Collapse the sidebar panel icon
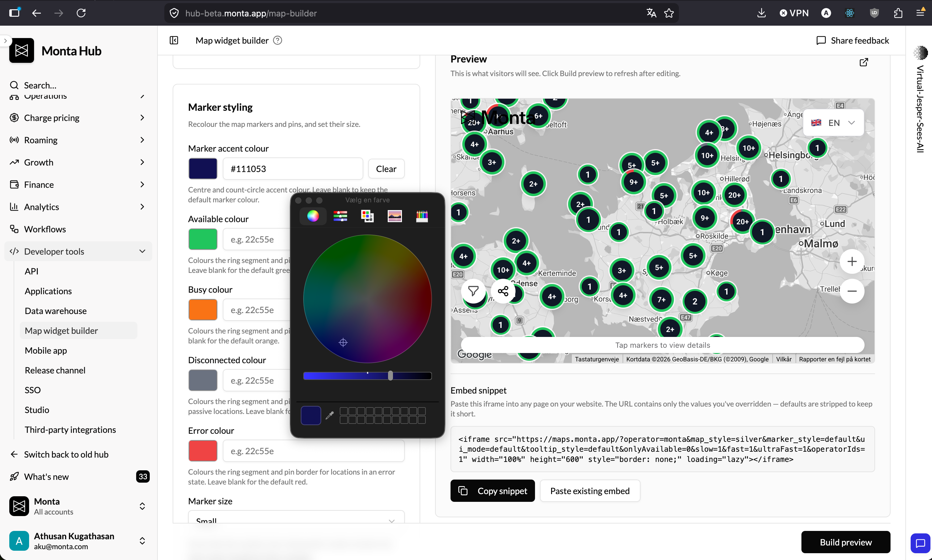Viewport: 932px width, 560px height. coord(174,41)
